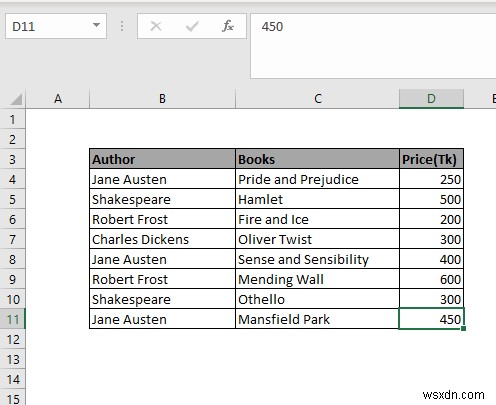This screenshot has height=405, width=496.
Task: Select Jane Austen cell in row 11
Action: [x=162, y=319]
